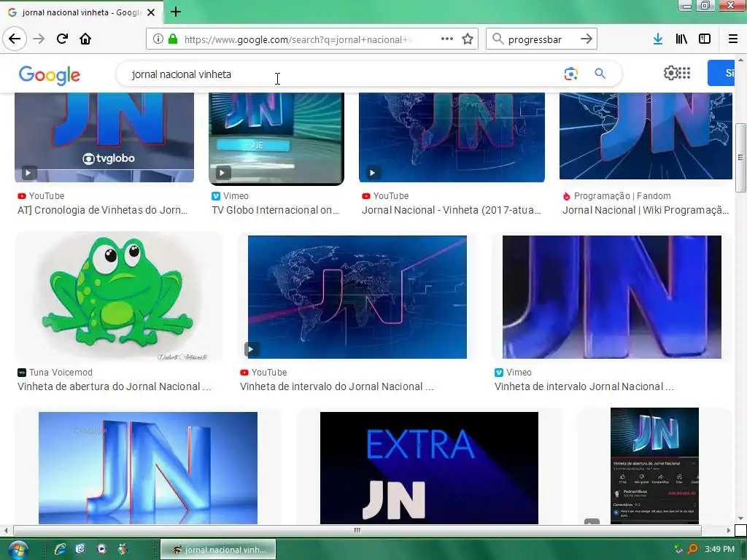This screenshot has width=747, height=560.
Task: Click the Programação | Fandom source label
Action: click(x=622, y=196)
